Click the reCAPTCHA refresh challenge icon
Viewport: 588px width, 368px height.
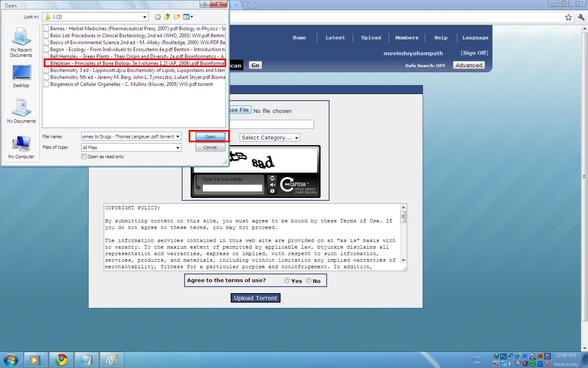272,178
